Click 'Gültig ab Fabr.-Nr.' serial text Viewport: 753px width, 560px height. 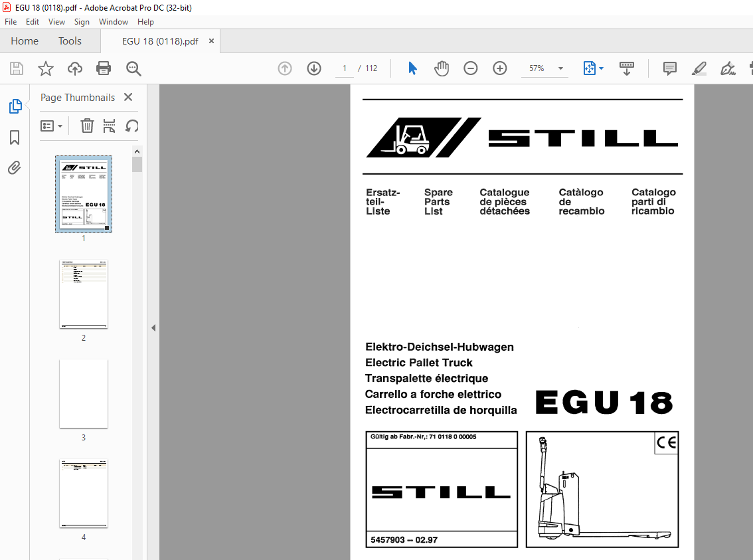tap(423, 436)
